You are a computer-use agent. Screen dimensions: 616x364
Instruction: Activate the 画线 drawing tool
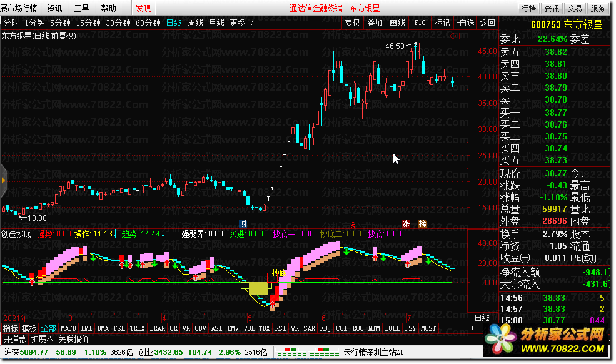tap(397, 23)
